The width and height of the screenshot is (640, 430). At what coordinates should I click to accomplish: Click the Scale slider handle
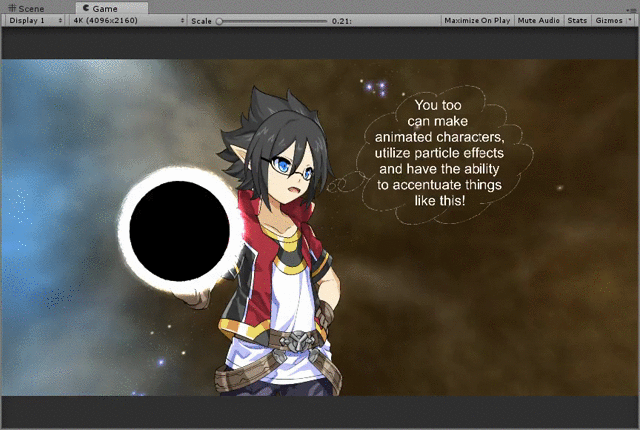click(220, 21)
